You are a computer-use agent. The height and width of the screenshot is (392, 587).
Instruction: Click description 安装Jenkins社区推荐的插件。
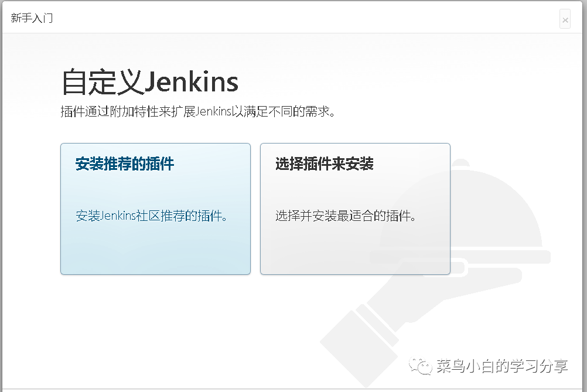click(152, 216)
